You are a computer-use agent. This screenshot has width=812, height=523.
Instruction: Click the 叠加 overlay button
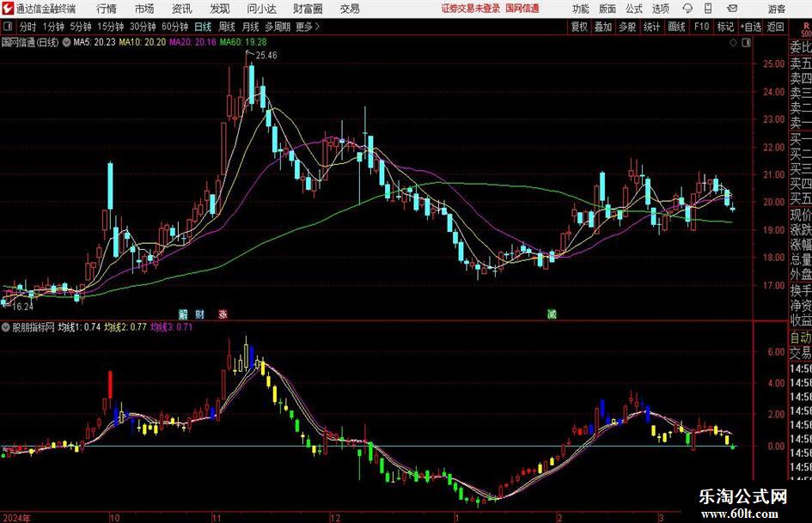pos(603,27)
